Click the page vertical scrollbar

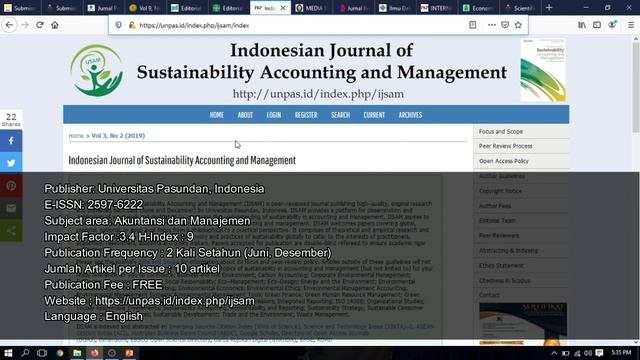tap(636, 87)
